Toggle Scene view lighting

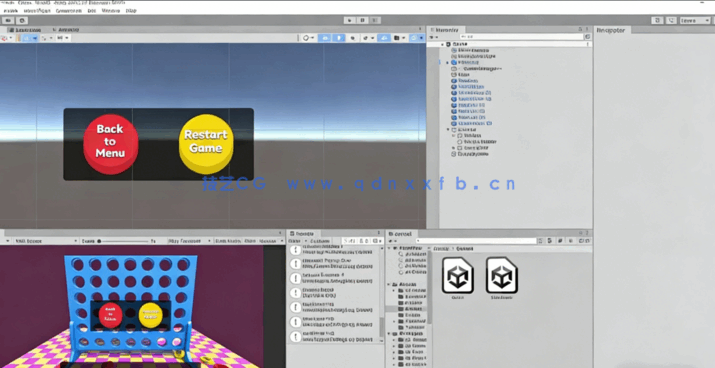(338, 38)
